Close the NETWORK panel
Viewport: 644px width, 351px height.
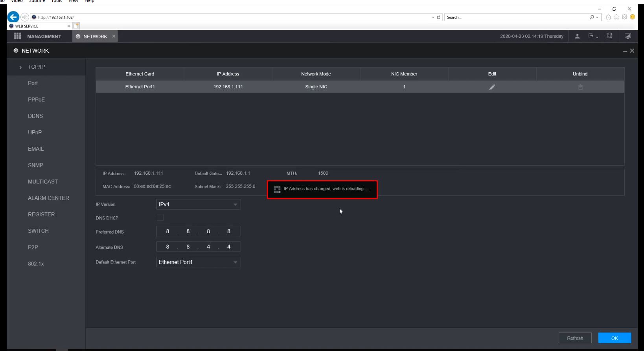click(x=632, y=51)
